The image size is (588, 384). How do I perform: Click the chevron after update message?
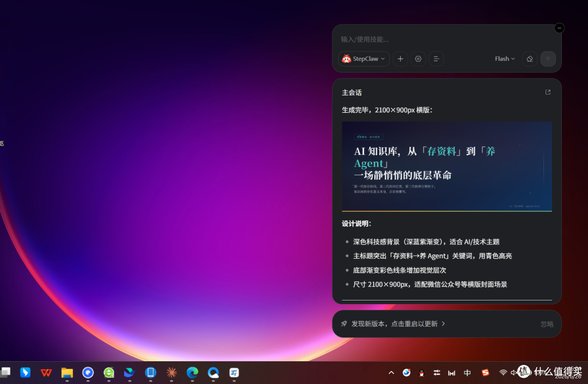pyautogui.click(x=443, y=324)
